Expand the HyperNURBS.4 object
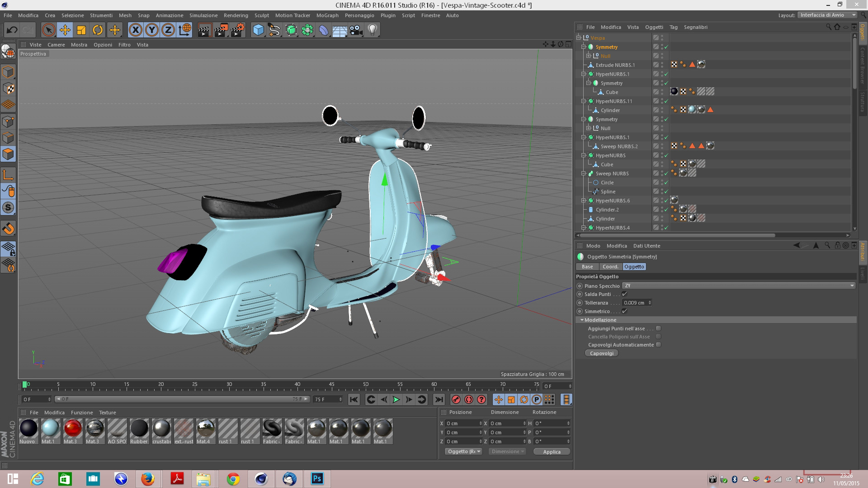The height and width of the screenshot is (488, 868). [x=584, y=228]
